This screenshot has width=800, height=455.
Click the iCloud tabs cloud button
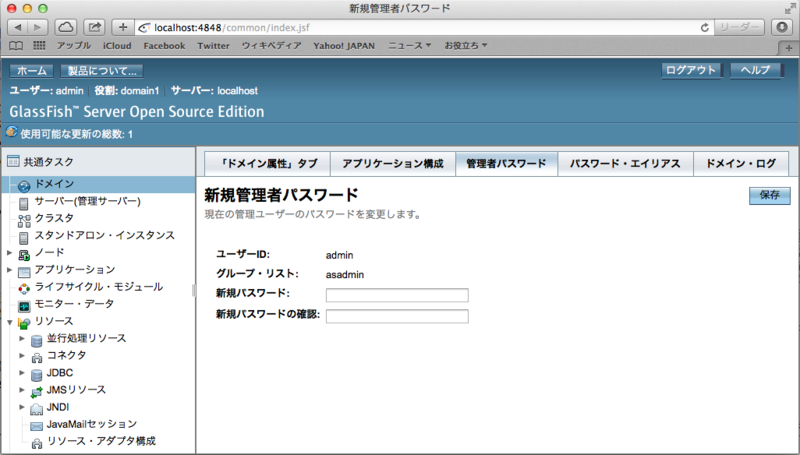pos(65,27)
